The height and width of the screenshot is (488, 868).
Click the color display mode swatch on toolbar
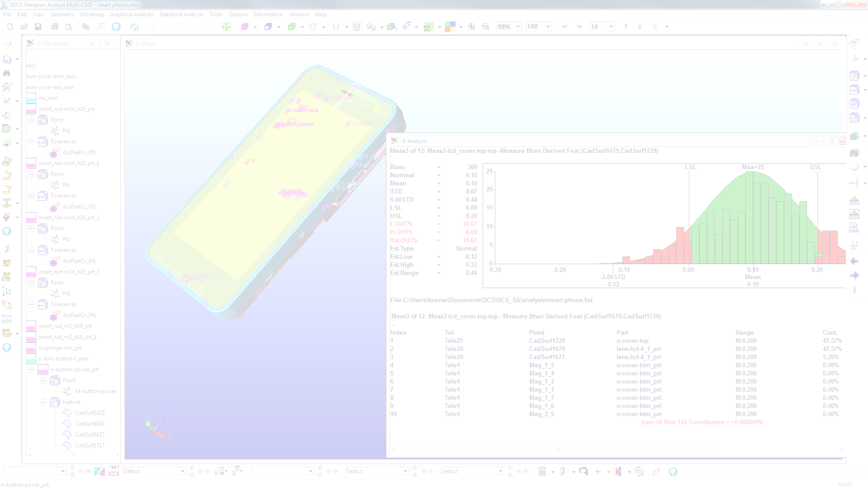(x=451, y=26)
